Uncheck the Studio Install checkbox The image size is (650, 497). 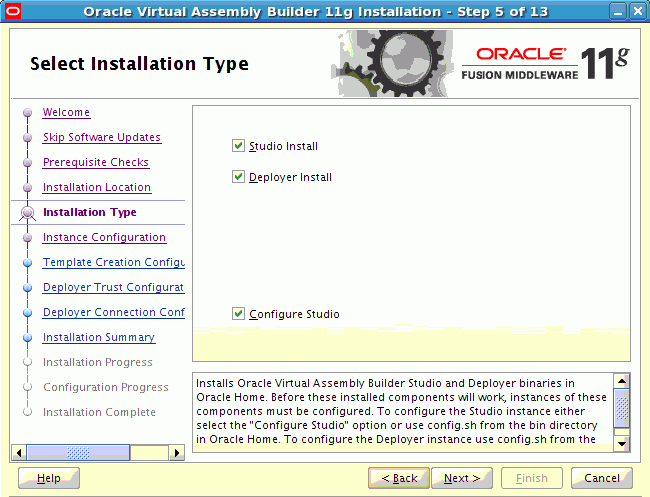(x=238, y=146)
